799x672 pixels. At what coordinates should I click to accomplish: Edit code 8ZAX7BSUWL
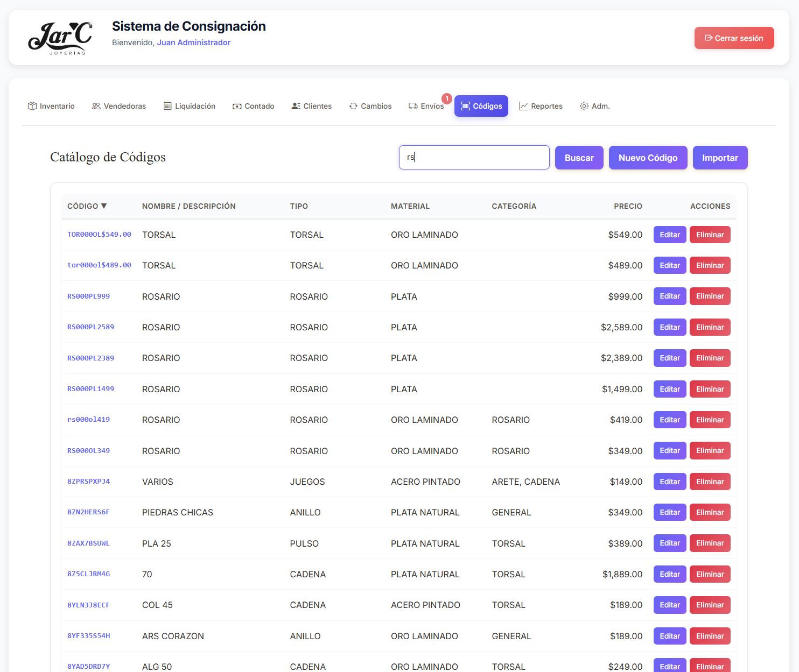pyautogui.click(x=670, y=543)
